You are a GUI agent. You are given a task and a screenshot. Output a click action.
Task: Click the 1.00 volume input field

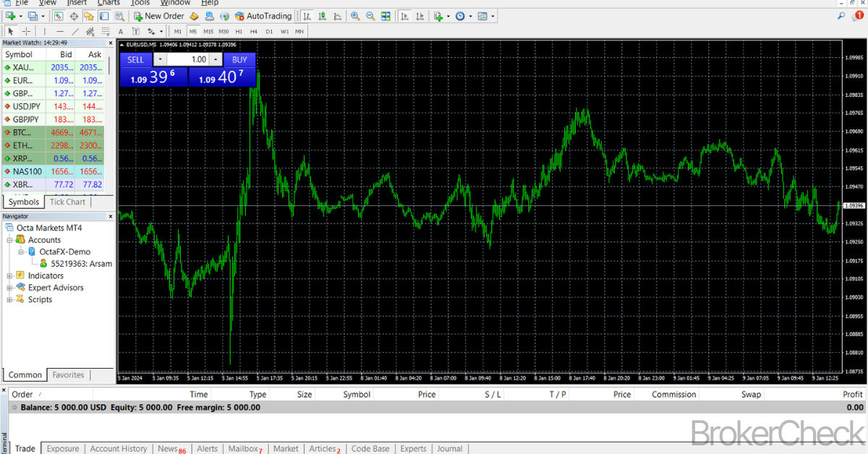[x=188, y=60]
